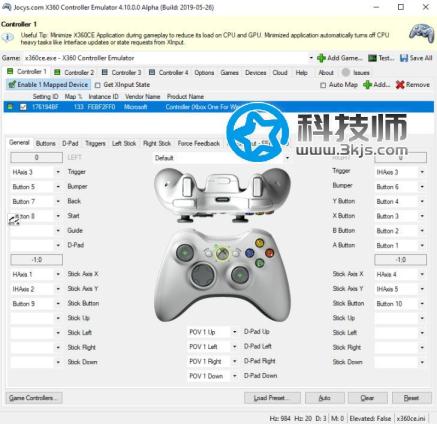Click the application icon in the title bar
This screenshot has width=437, height=424.
pos(6,7)
